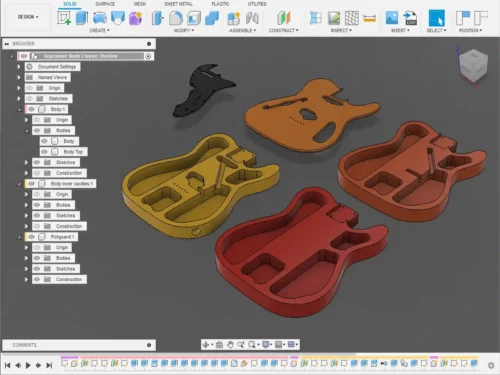Click the Offset Plane construct icon

point(284,18)
